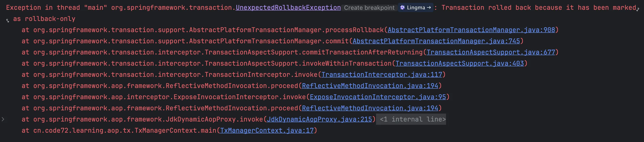
Task: Navigate to TransactionAspectSupport.java:677
Action: click(491, 52)
